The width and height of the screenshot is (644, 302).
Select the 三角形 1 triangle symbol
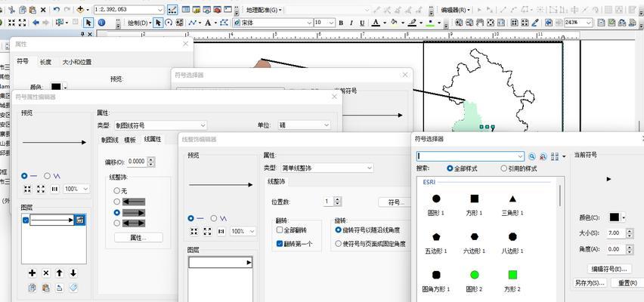coord(512,199)
